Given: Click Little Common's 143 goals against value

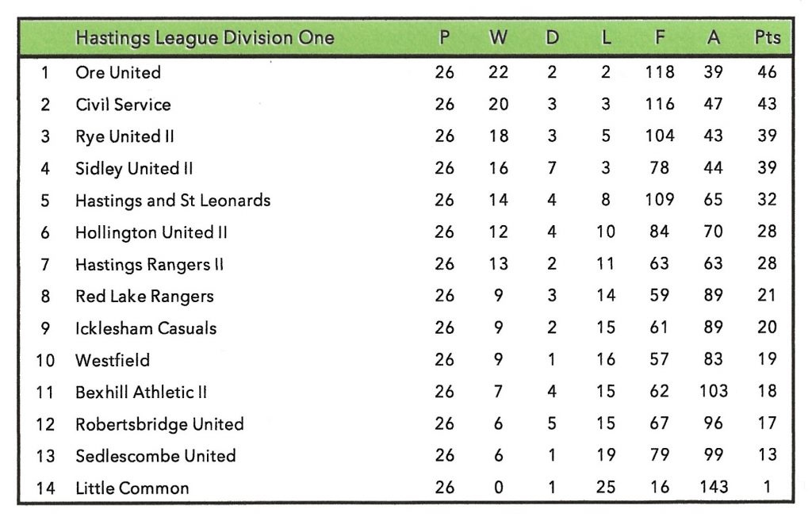Looking at the screenshot, I should (714, 488).
